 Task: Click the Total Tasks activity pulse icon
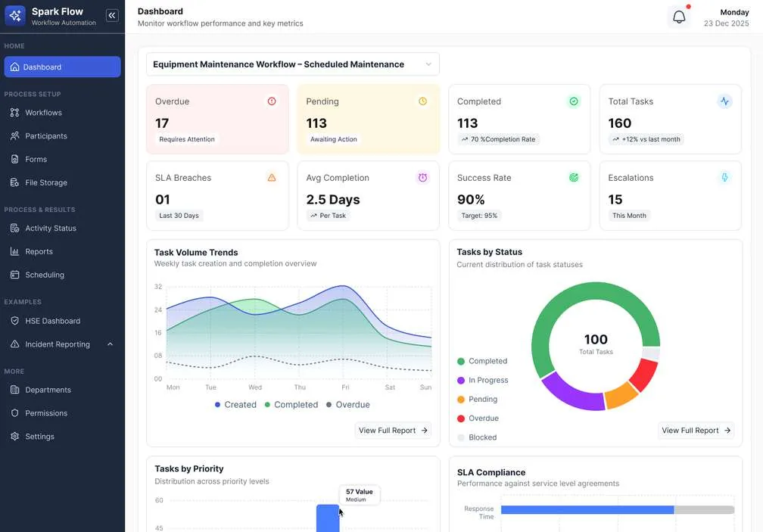point(724,101)
